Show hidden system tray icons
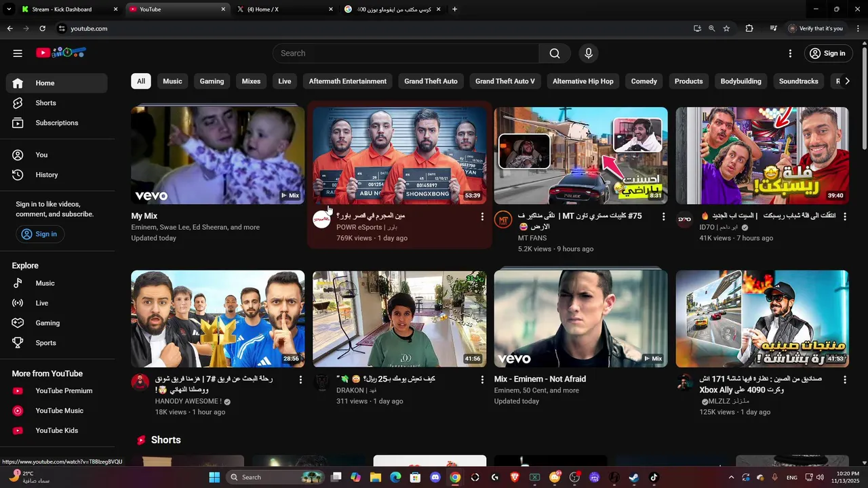Image resolution: width=868 pixels, height=488 pixels. pyautogui.click(x=731, y=477)
